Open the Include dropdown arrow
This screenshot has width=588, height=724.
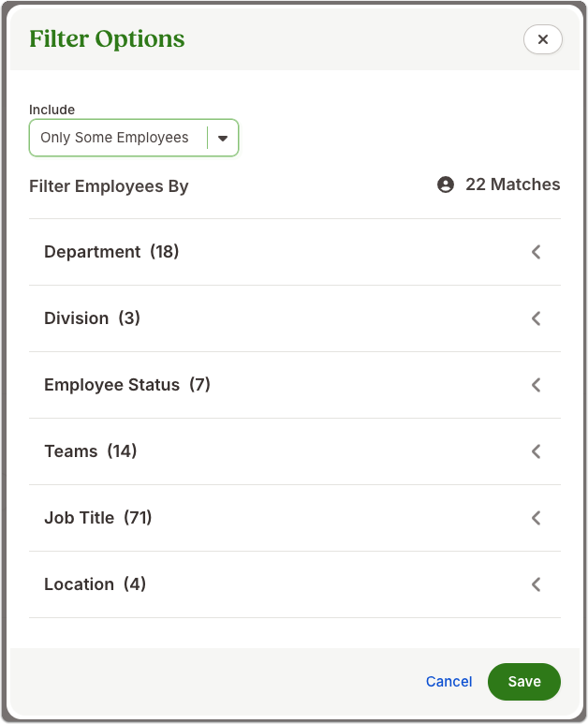click(223, 138)
